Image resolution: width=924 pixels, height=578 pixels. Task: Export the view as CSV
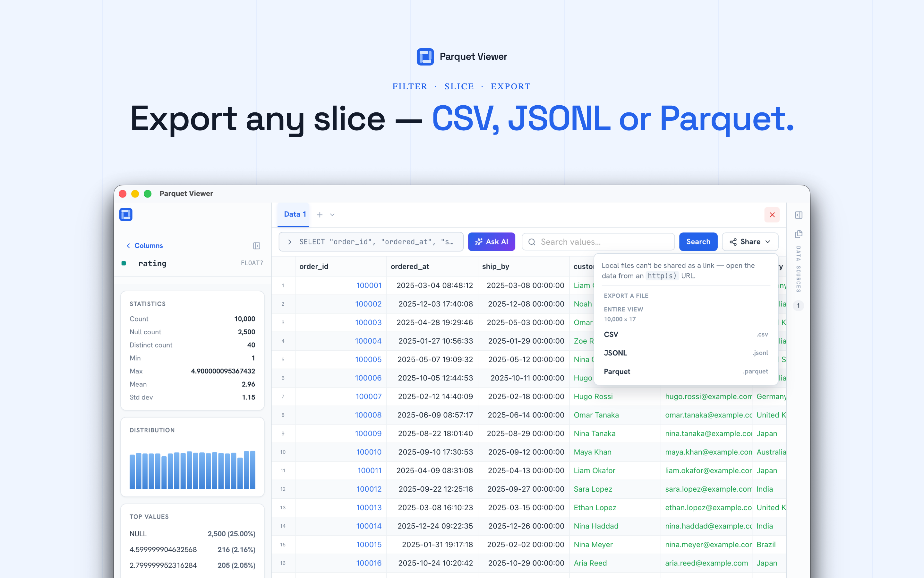tap(686, 335)
